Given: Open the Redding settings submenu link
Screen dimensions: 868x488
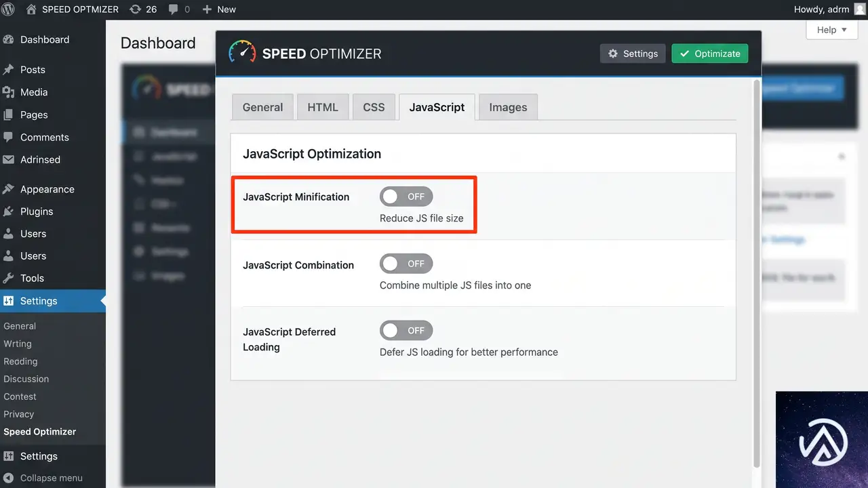Looking at the screenshot, I should tap(20, 361).
